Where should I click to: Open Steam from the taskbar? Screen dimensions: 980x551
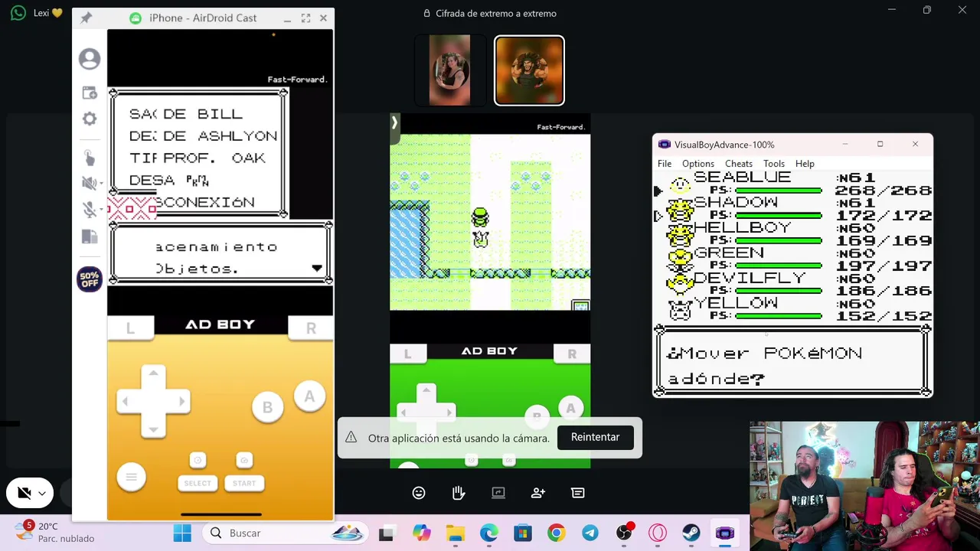click(x=691, y=533)
